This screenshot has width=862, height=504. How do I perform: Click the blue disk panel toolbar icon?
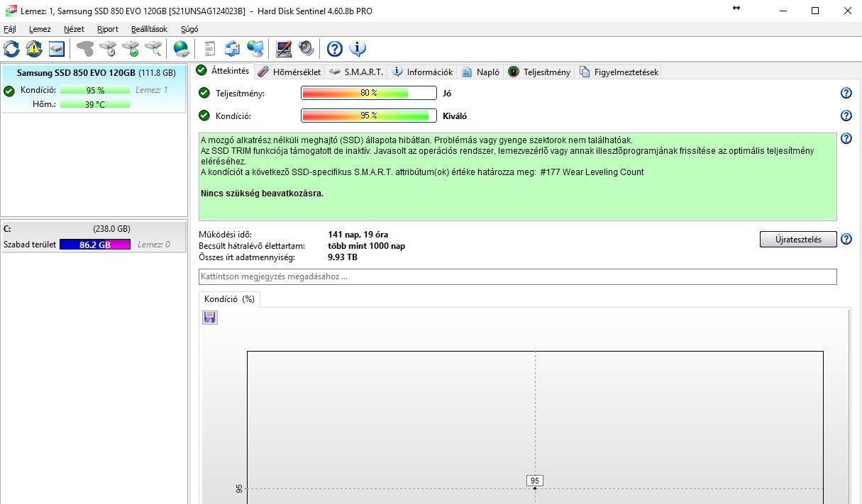point(57,49)
